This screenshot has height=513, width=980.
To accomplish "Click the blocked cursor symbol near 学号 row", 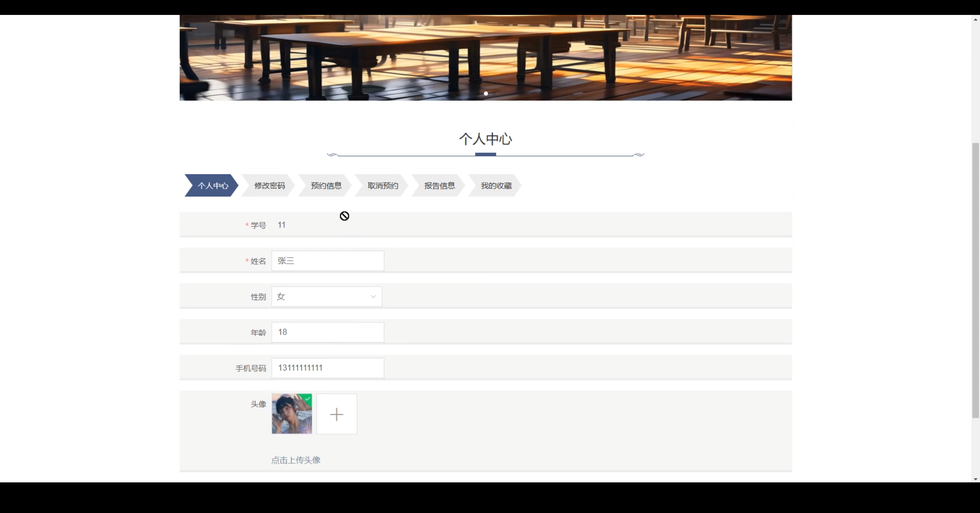I will click(x=344, y=216).
